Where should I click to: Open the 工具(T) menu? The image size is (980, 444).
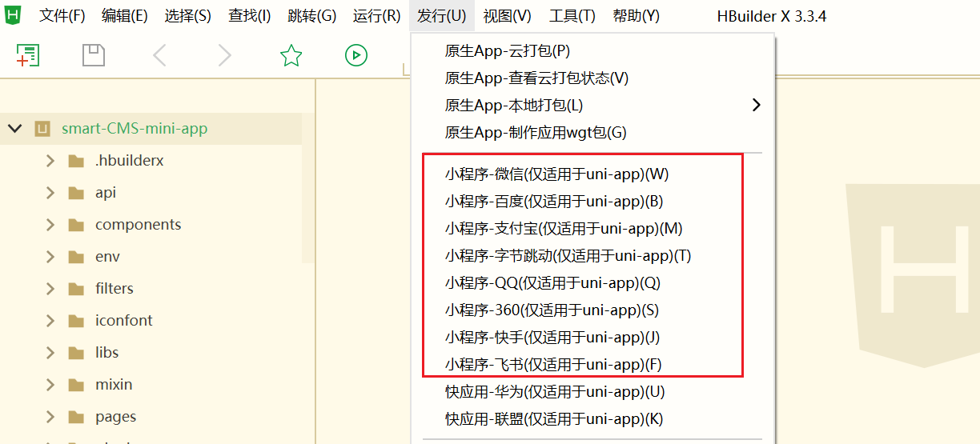[x=572, y=16]
